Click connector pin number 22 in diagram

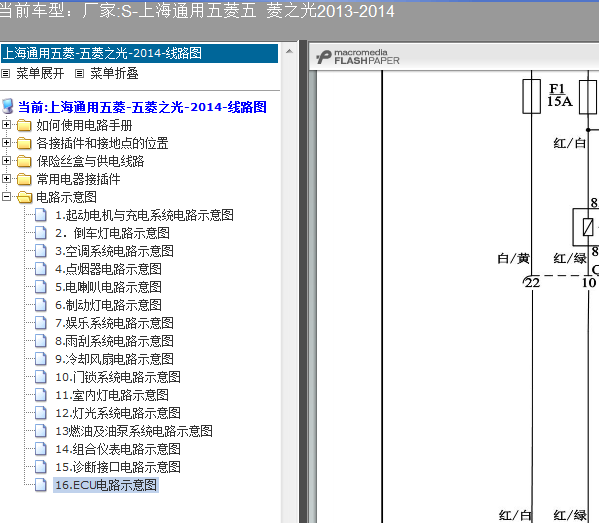coord(532,283)
